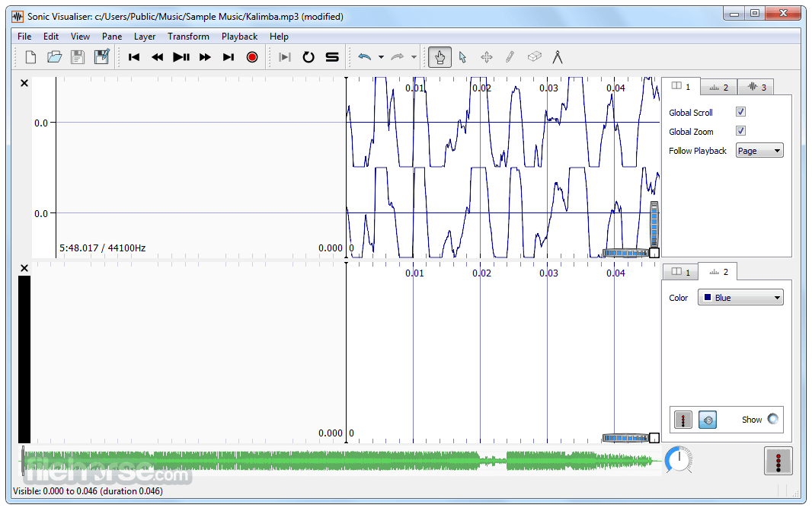Close the top waveform pane
Viewport: 812px width, 508px height.
pyautogui.click(x=24, y=83)
